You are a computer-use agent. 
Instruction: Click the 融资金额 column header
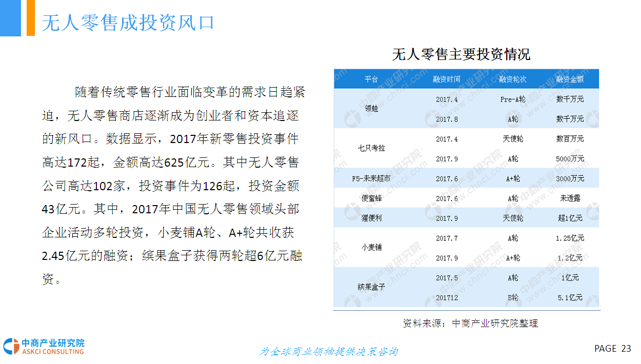570,79
